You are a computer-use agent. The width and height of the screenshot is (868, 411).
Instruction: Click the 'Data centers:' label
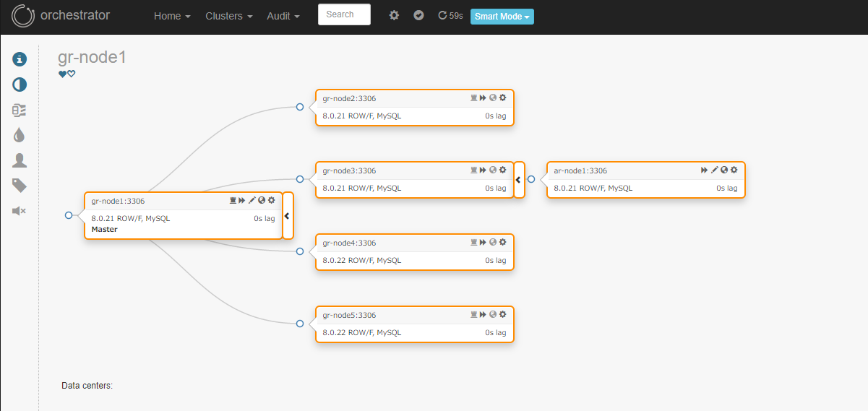coord(87,386)
